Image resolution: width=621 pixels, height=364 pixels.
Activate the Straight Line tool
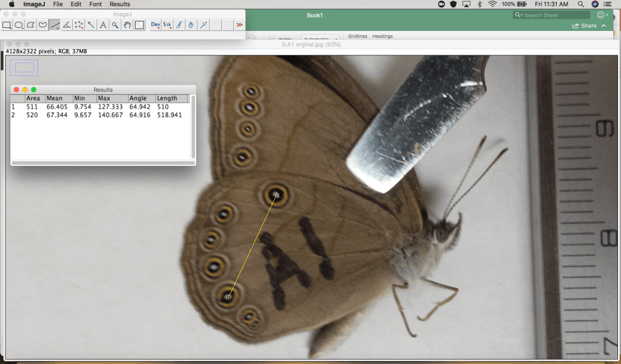coord(55,25)
